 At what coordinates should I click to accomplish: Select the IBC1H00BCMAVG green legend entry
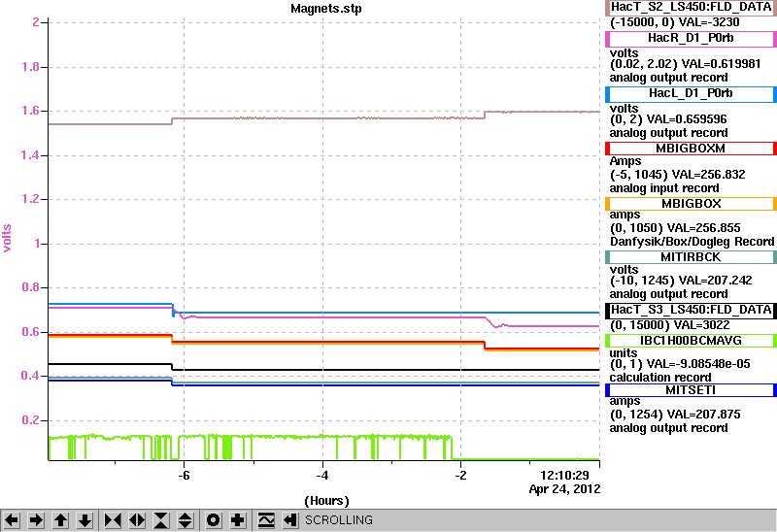point(691,341)
